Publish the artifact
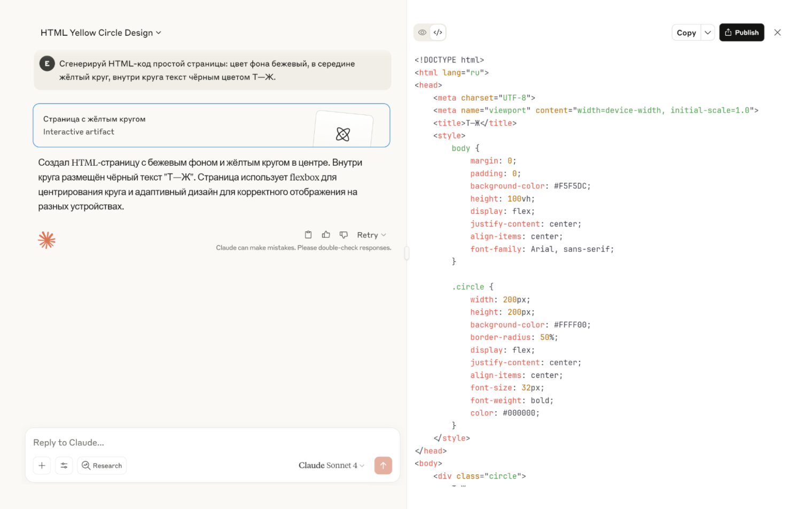Image resolution: width=812 pixels, height=509 pixels. [741, 33]
